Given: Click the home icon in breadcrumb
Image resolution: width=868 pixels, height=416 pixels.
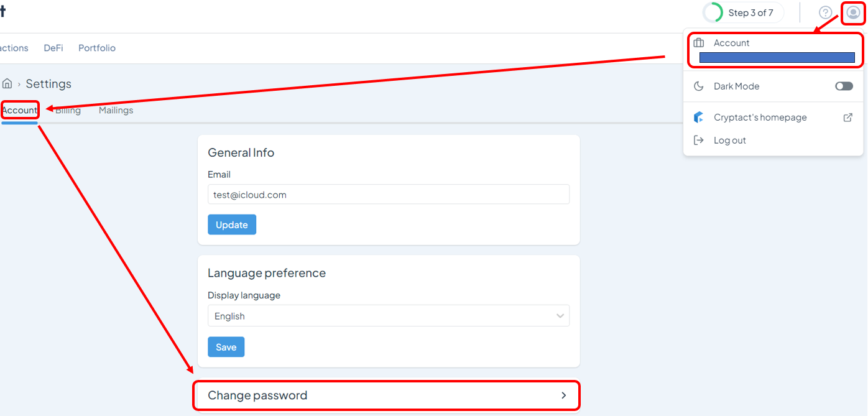Looking at the screenshot, I should coord(7,84).
